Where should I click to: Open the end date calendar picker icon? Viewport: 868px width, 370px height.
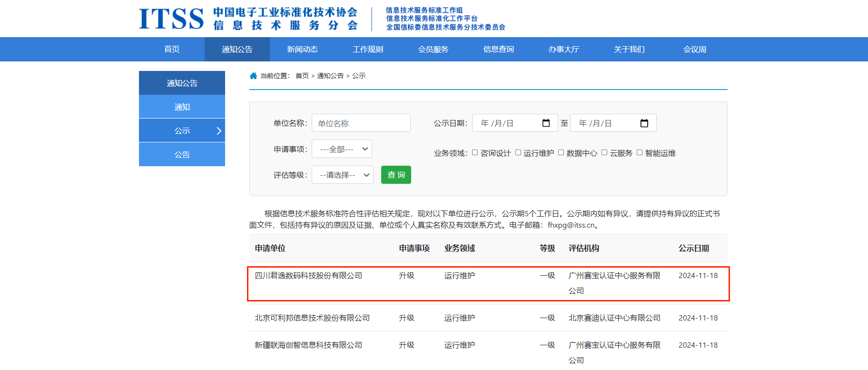click(x=644, y=123)
